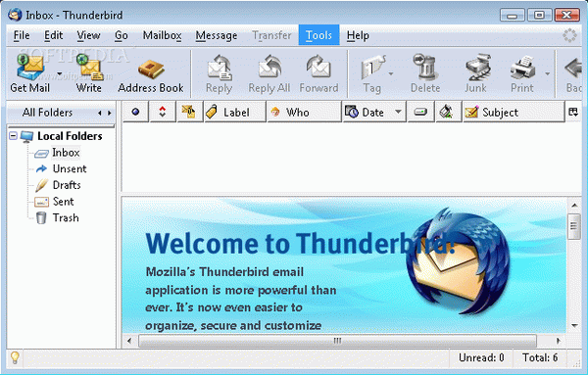Image resolution: width=588 pixels, height=375 pixels.
Task: Open the column picker icon
Action: (x=573, y=112)
